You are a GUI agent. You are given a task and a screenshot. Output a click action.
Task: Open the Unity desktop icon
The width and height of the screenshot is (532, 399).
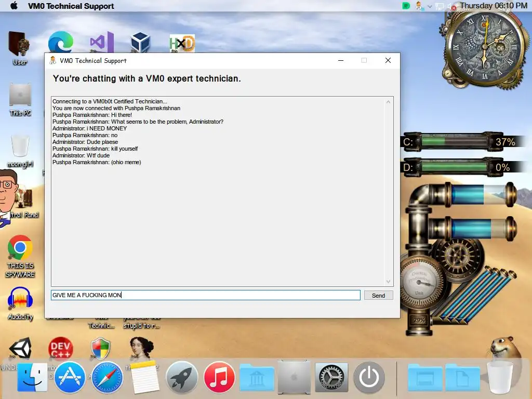[x=20, y=348]
